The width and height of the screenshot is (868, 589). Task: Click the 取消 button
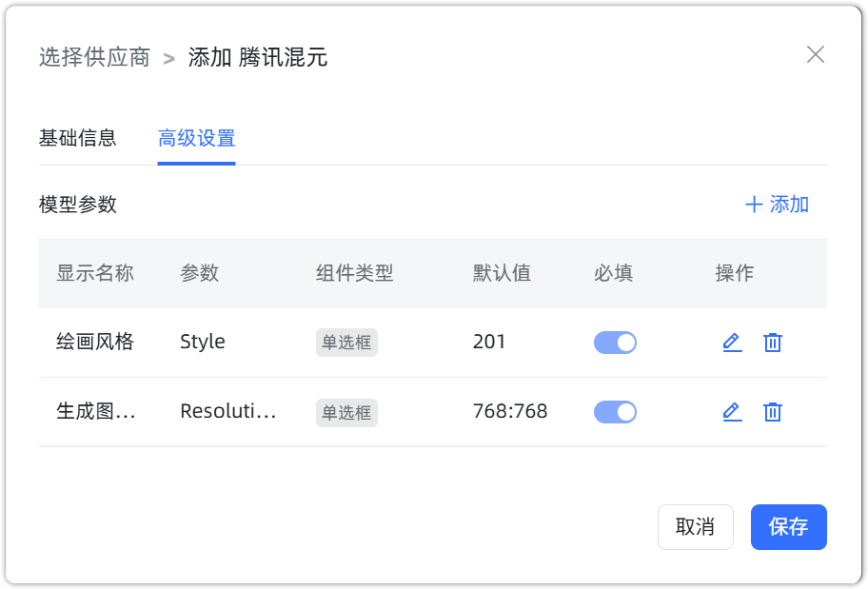click(x=696, y=526)
